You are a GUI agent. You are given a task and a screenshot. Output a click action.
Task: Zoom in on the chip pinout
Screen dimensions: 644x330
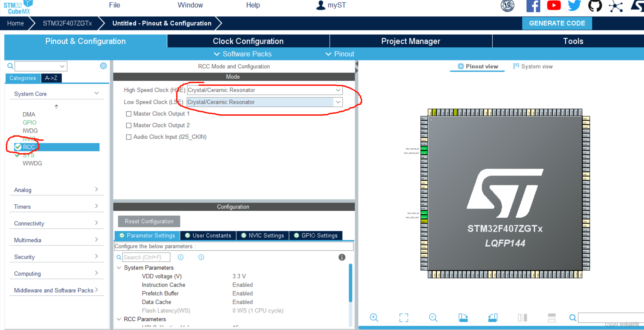[x=374, y=318]
